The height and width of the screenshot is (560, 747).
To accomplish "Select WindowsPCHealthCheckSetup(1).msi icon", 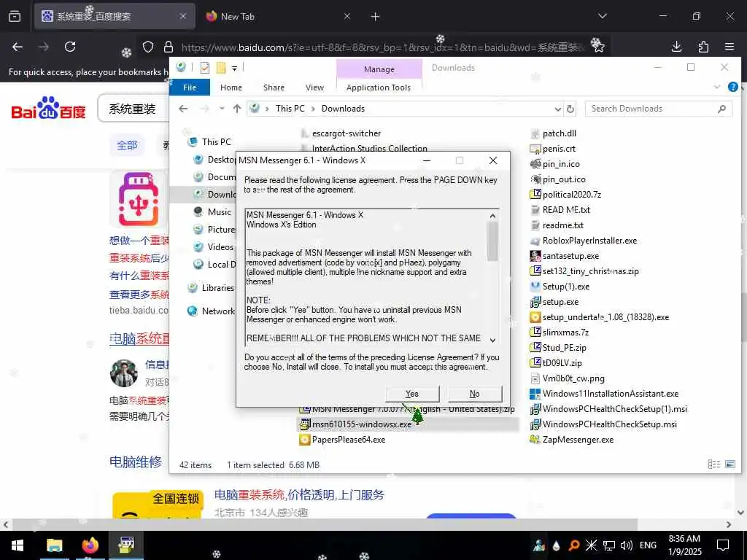I will point(535,408).
